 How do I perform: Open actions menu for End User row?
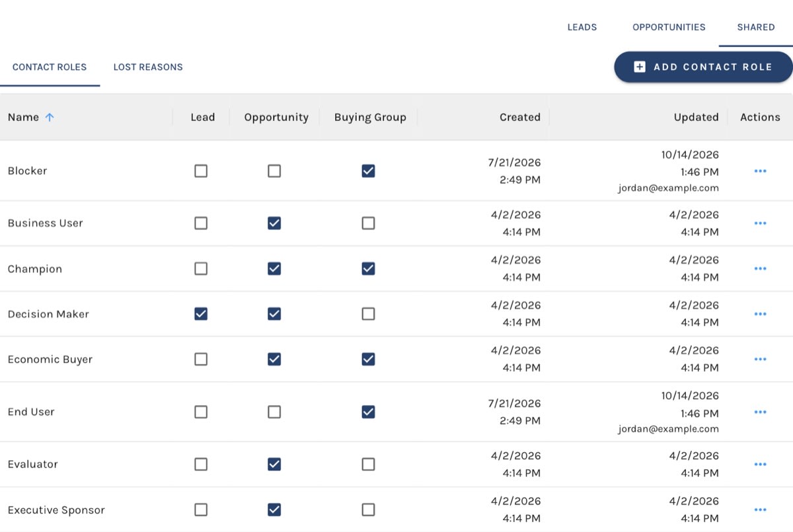pos(760,412)
